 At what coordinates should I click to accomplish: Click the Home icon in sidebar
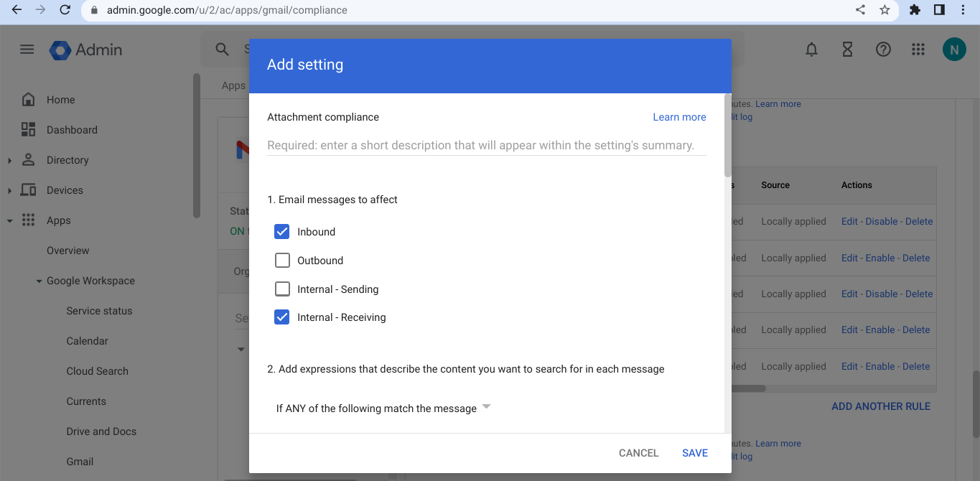(28, 100)
